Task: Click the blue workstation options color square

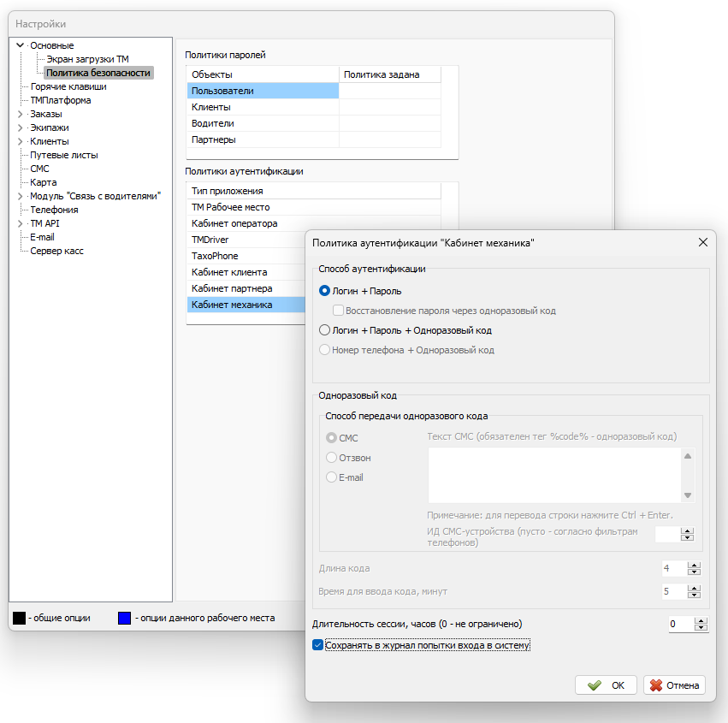Action: (124, 617)
